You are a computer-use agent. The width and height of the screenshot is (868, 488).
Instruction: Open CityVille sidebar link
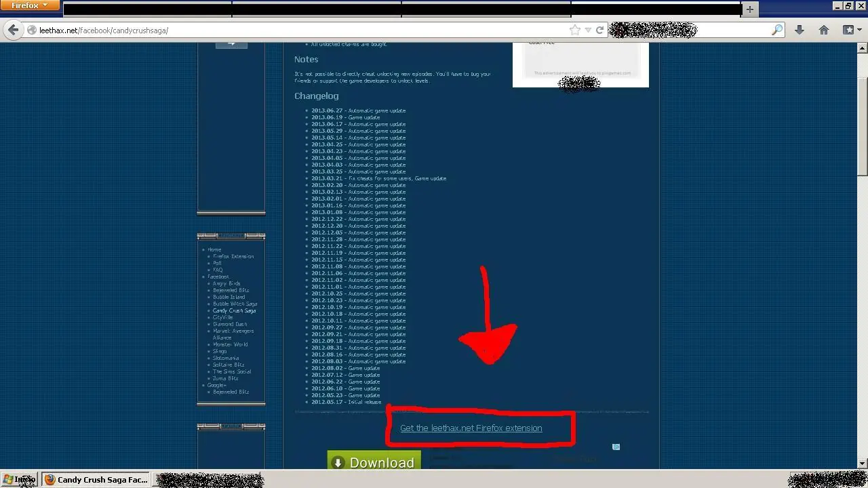point(223,317)
